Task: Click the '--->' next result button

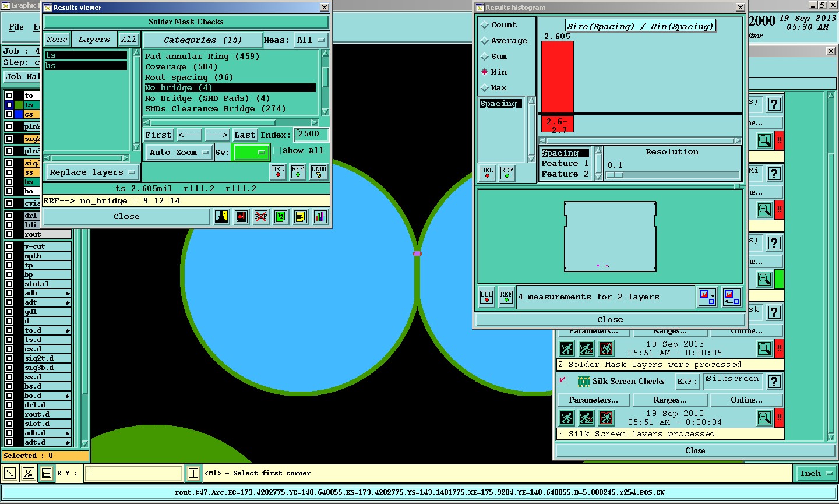Action: [217, 135]
